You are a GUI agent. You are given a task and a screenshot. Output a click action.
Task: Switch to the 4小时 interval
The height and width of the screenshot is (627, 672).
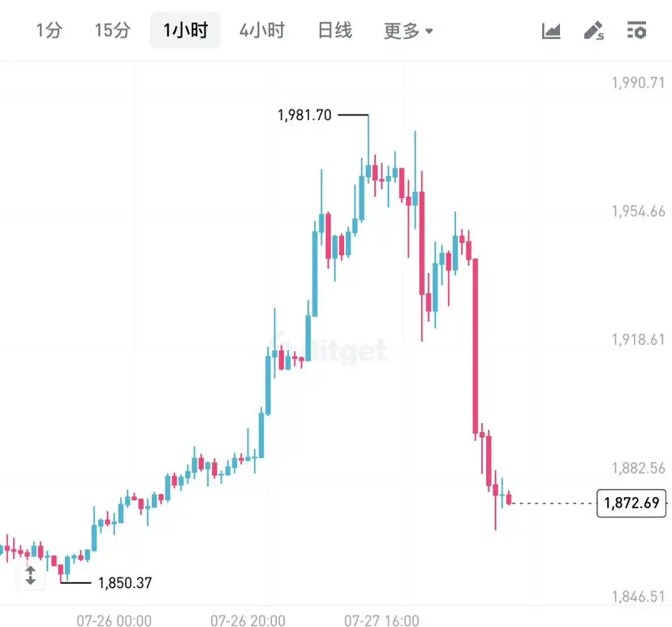coord(262,30)
